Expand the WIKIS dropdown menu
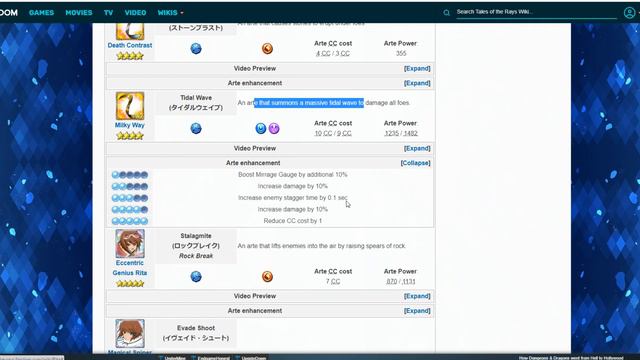This screenshot has width=640, height=360. tap(170, 13)
